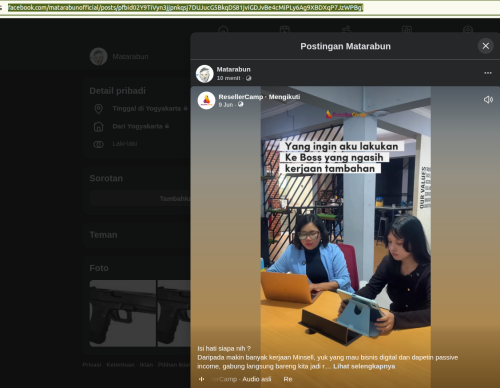Click the Privasi footer link

(x=92, y=365)
